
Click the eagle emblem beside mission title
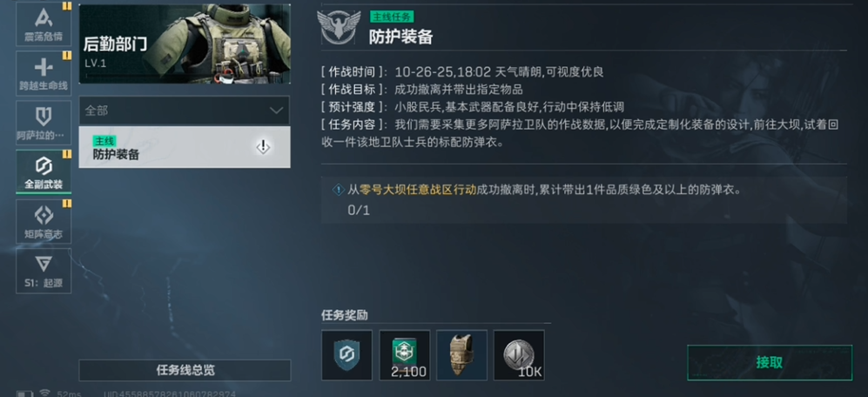point(338,28)
